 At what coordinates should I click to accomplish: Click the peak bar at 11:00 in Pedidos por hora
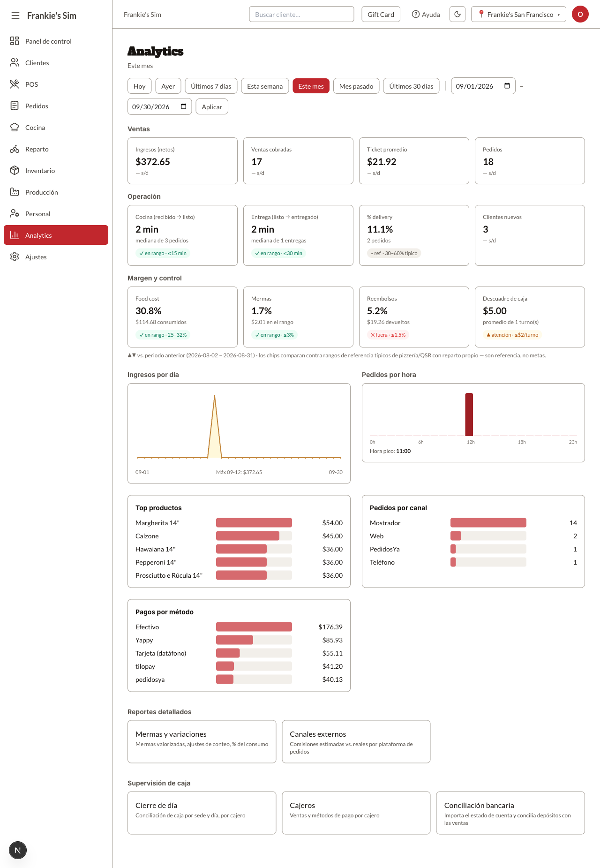(x=469, y=415)
